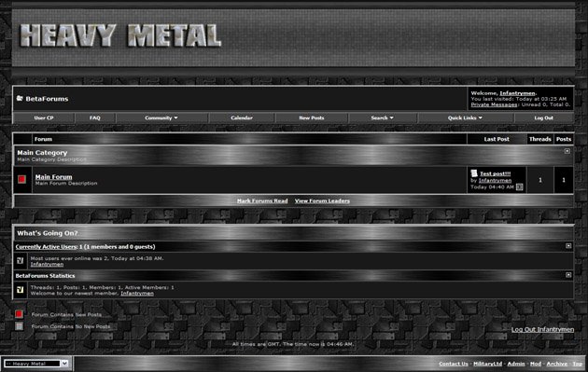Click the icon beside Most users ever online
Viewport: 588px width, 372px height.
click(21, 261)
